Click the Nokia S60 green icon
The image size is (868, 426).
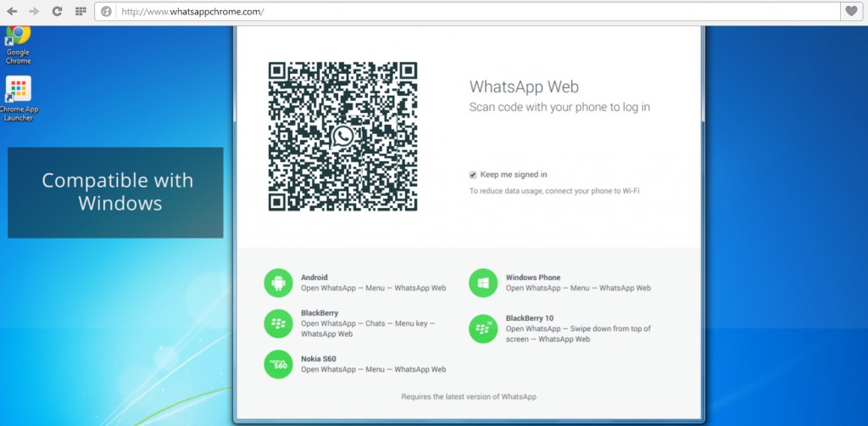(x=278, y=364)
